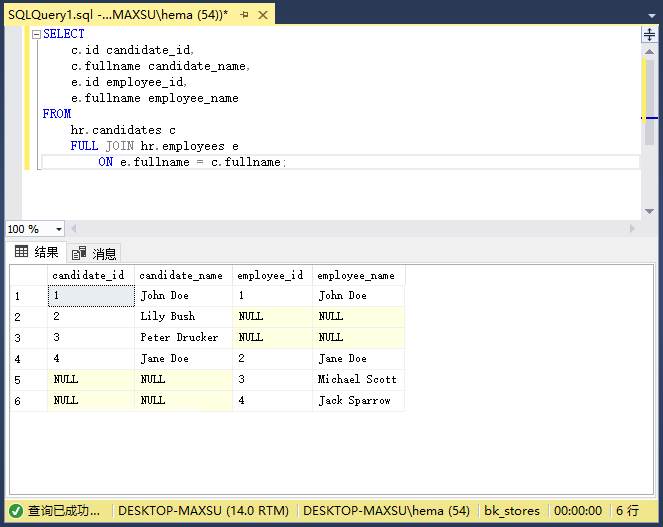Close the SQLQuery1.sql tab
This screenshot has height=527, width=663.
coord(263,15)
